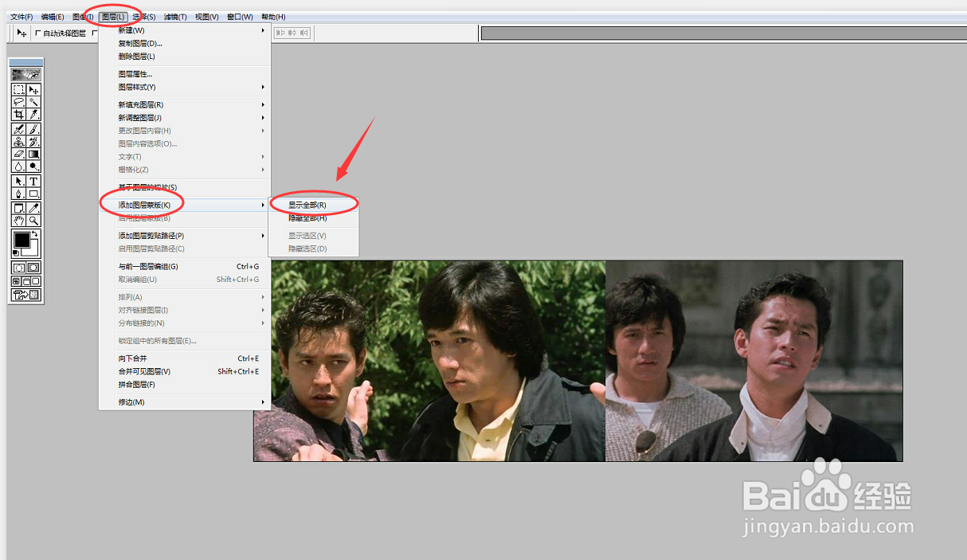The height and width of the screenshot is (560, 967).
Task: Select the Paintbrush tool
Action: (x=34, y=128)
